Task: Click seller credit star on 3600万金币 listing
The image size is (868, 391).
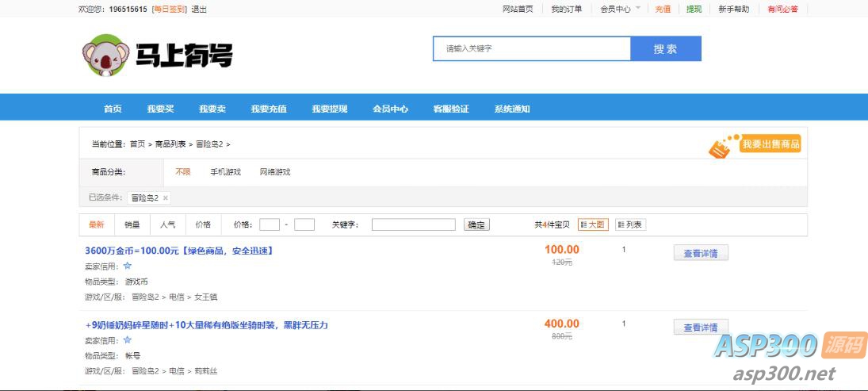Action: [x=128, y=266]
